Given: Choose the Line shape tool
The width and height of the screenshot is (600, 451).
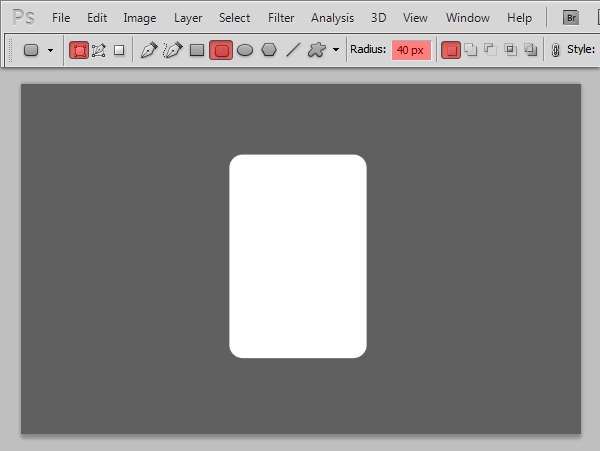Looking at the screenshot, I should (293, 50).
